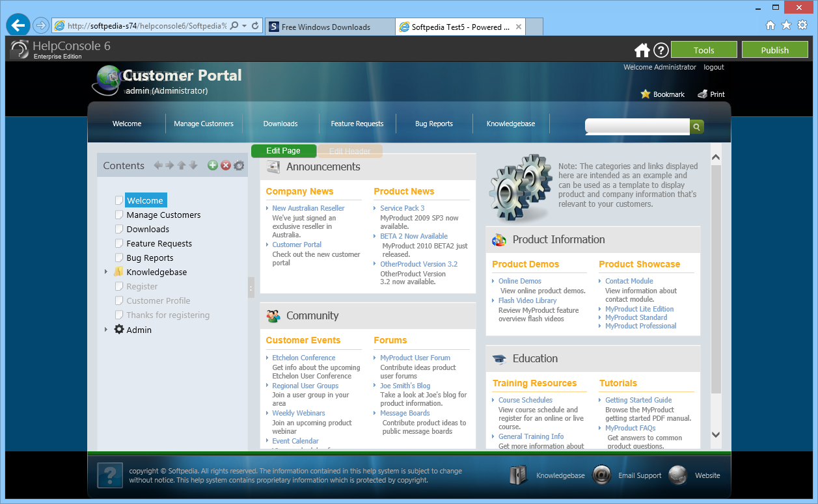The height and width of the screenshot is (504, 818).
Task: Select Manage Customers in Contents tree
Action: pyautogui.click(x=163, y=215)
